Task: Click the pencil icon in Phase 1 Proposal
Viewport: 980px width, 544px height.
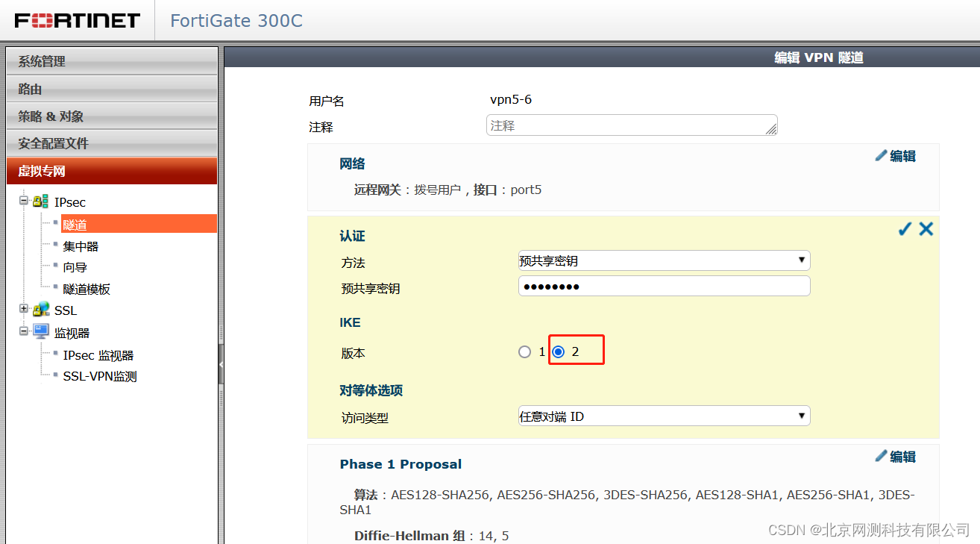Action: point(882,455)
